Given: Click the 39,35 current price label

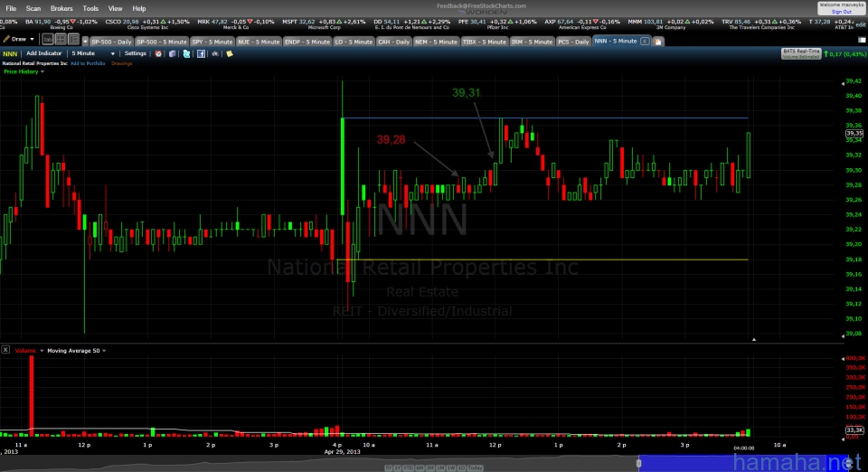Looking at the screenshot, I should click(x=854, y=133).
